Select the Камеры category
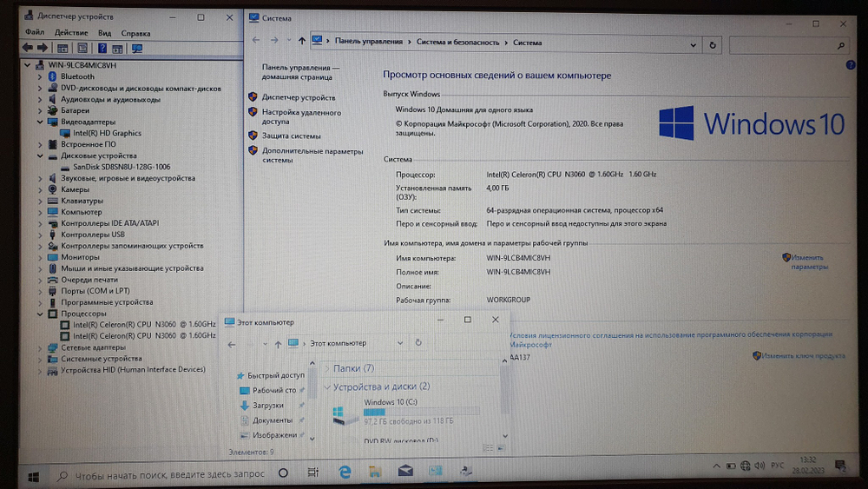 (x=75, y=189)
